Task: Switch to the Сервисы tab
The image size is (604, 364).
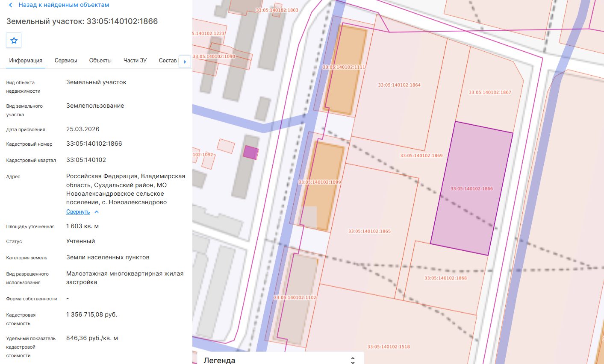Action: pyautogui.click(x=66, y=61)
